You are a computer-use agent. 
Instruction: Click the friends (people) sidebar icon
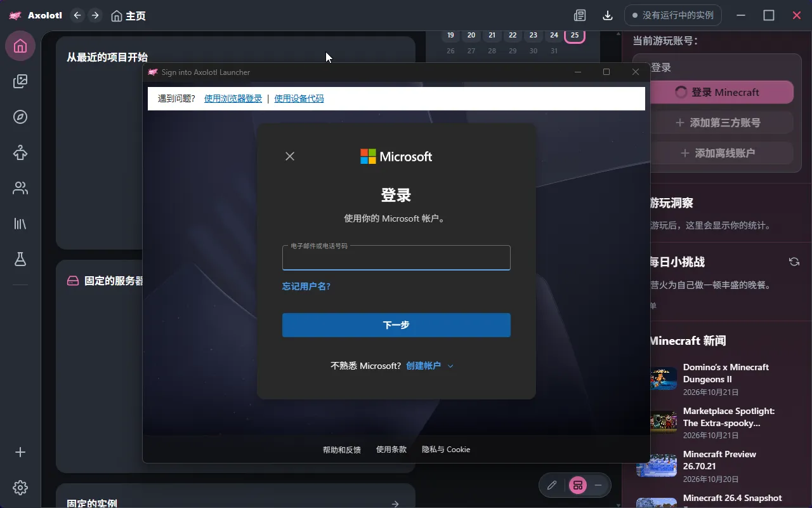20,188
